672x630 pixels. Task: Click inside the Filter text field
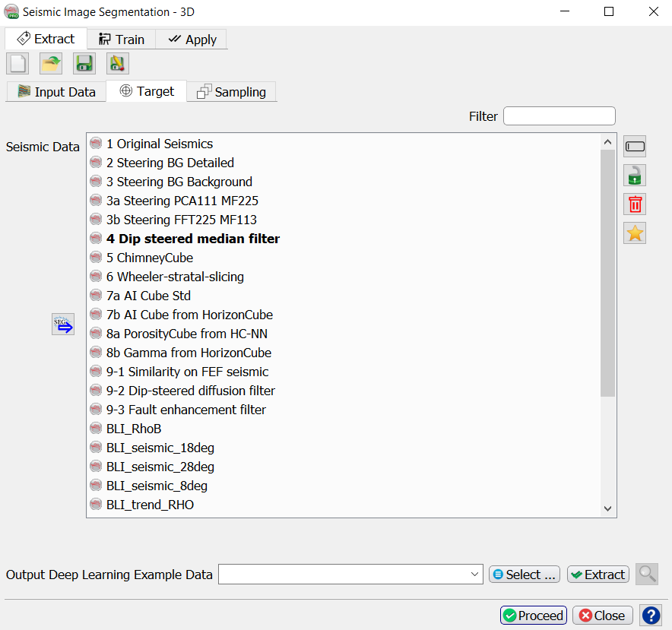pos(559,116)
